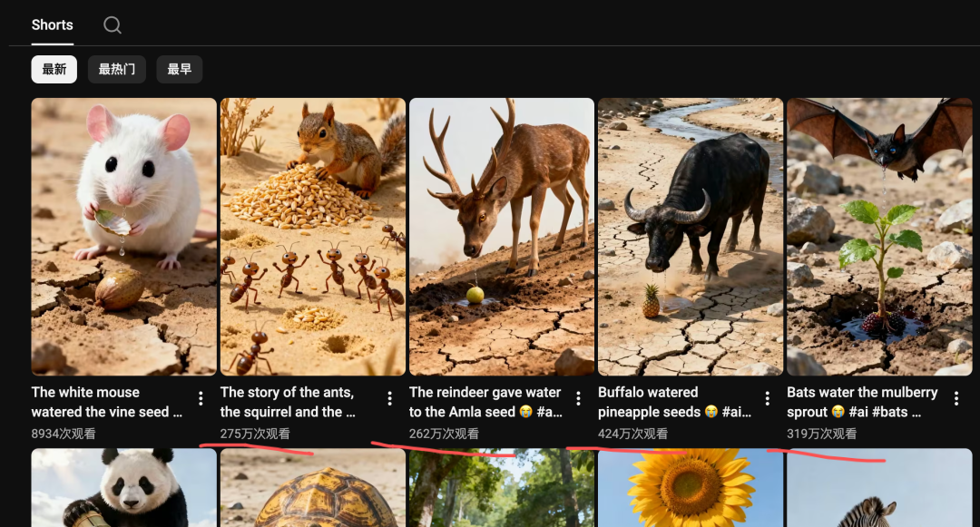Open Bats water the mulberry sprout title

coord(862,402)
